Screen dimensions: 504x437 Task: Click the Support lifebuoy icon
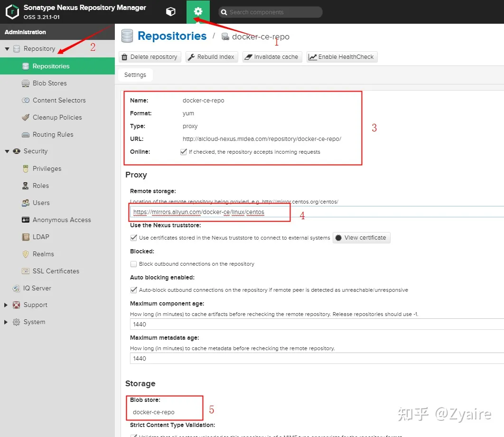[x=17, y=305]
